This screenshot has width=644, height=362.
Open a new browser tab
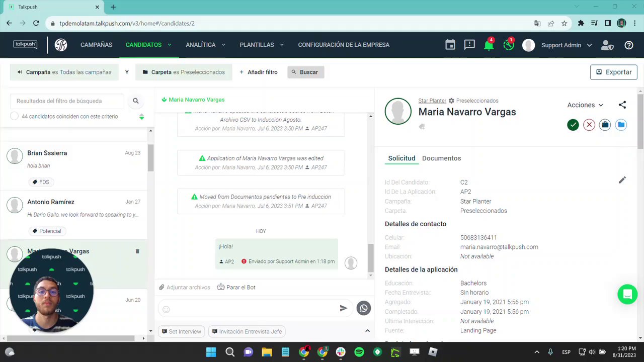point(113,7)
